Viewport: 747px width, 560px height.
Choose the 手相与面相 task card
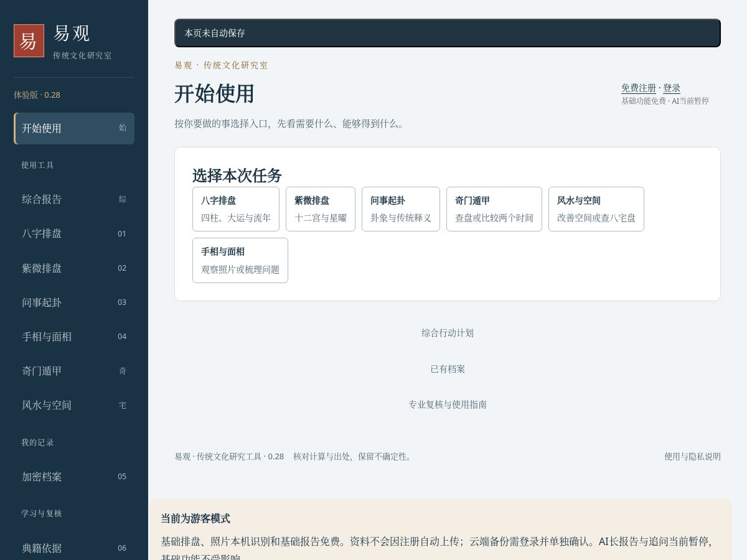[240, 260]
